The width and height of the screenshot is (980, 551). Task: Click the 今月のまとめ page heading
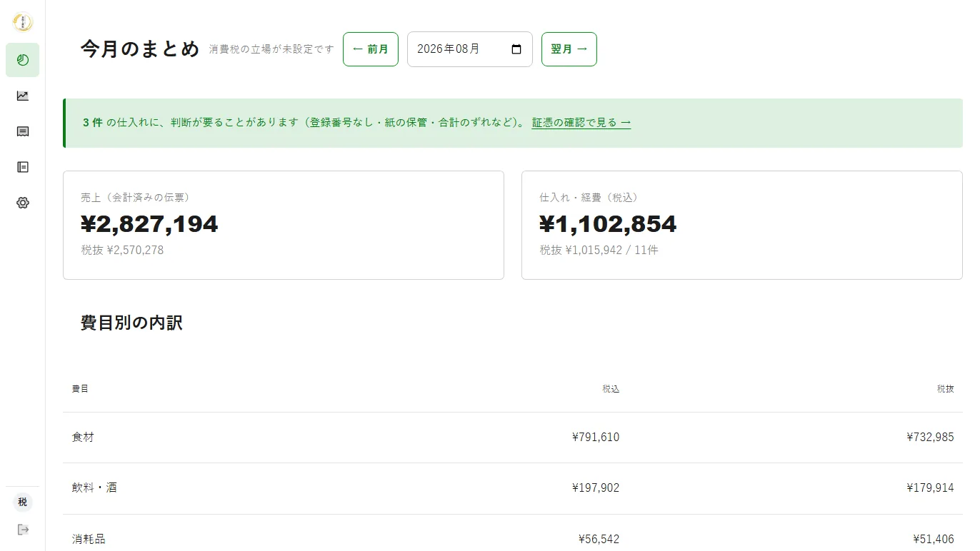click(140, 49)
